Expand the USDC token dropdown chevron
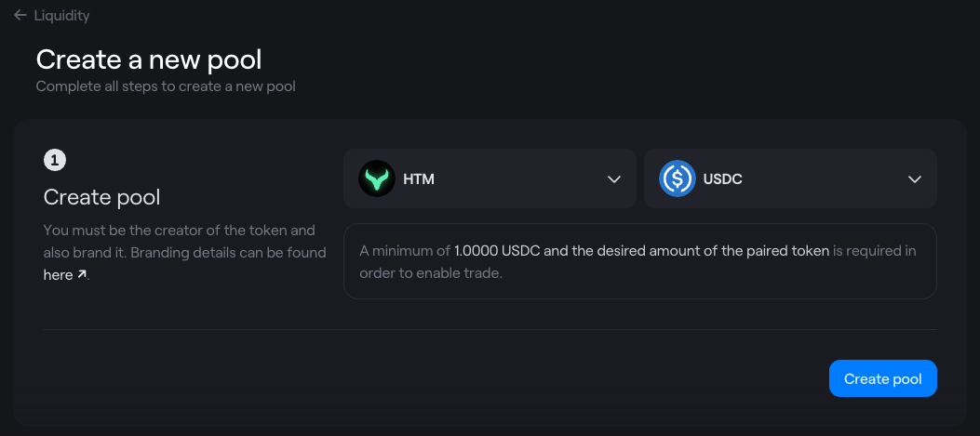 tap(914, 179)
